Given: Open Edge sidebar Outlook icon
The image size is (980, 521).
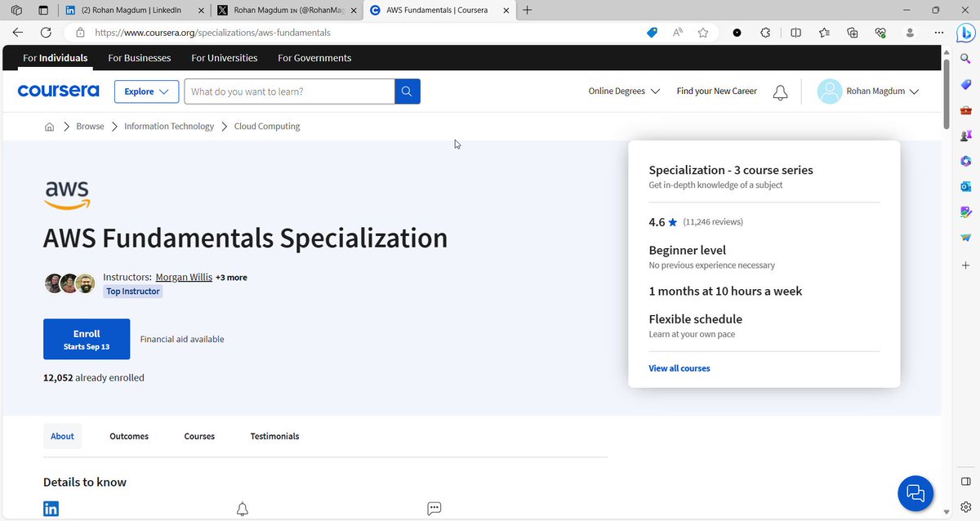Looking at the screenshot, I should pyautogui.click(x=965, y=186).
